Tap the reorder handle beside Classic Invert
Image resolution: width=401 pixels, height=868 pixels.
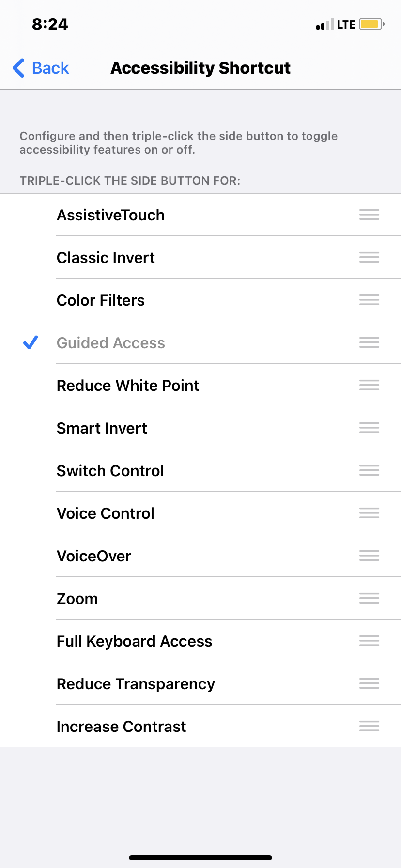[369, 257]
